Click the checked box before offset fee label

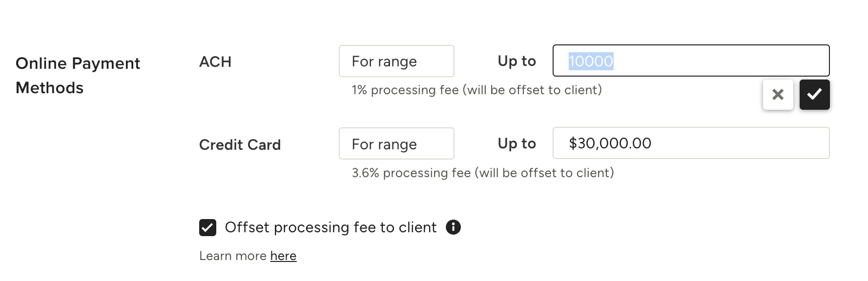point(207,227)
